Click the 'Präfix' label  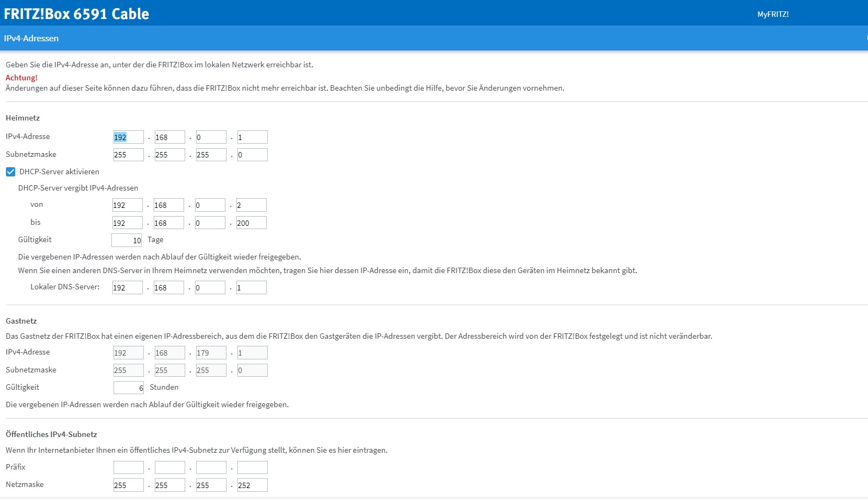pos(16,467)
